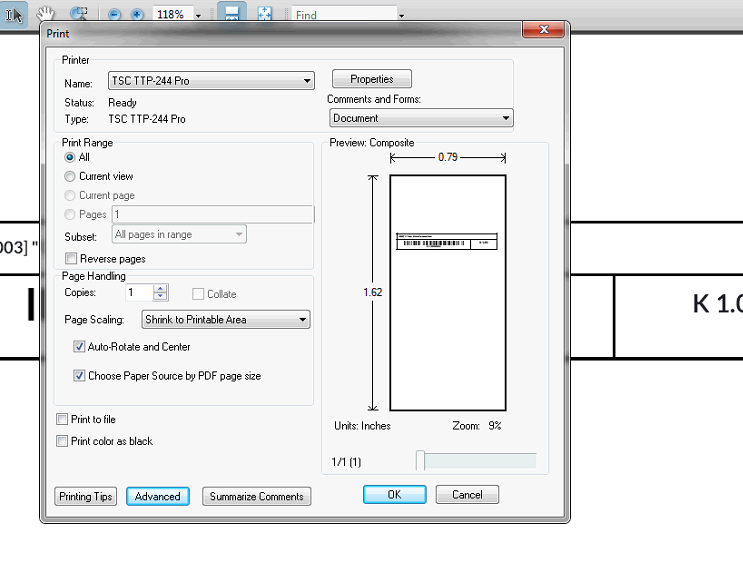This screenshot has height=563, width=743.
Task: Select the Current page radio button
Action: pyautogui.click(x=70, y=195)
